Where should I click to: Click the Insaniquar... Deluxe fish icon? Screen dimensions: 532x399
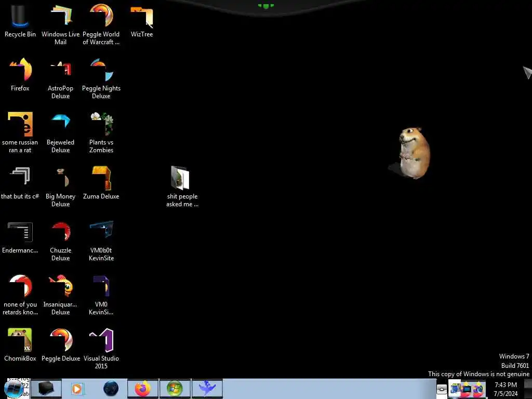[60, 295]
